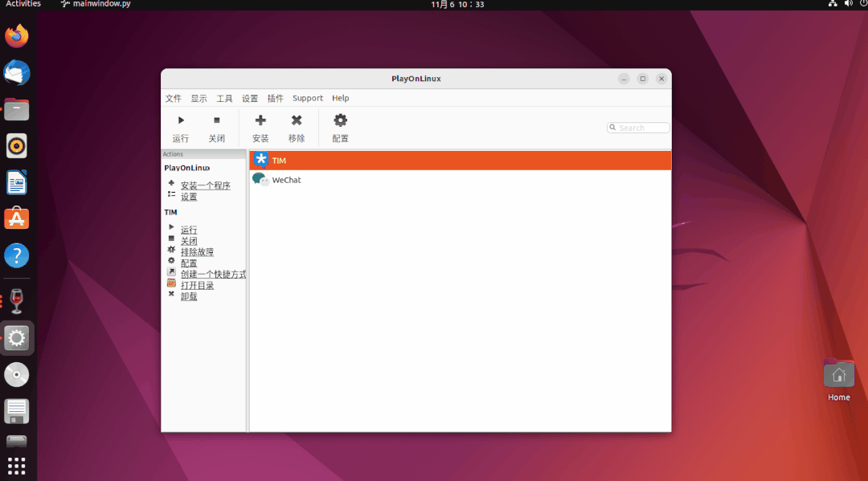Click the shortcut icon beside 创建一个快捷方式

pos(172,271)
